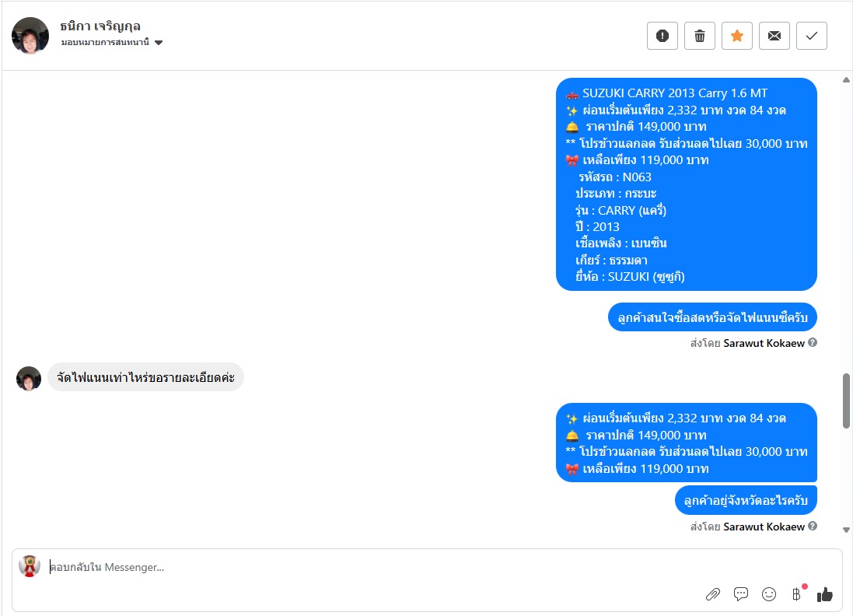Open saved replies speech bubble icon
Screen dimensions: 853x616
[x=741, y=594]
